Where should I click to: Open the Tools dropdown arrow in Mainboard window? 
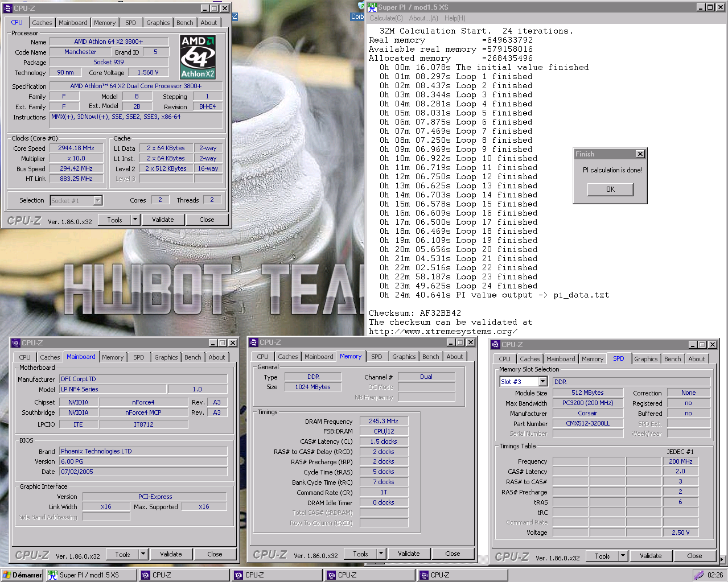pyautogui.click(x=143, y=554)
